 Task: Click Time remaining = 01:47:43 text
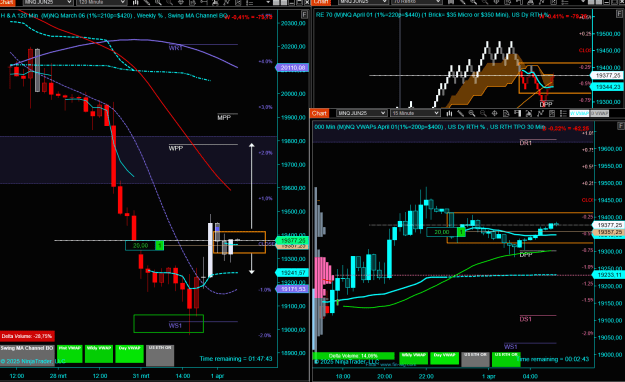[236, 358]
